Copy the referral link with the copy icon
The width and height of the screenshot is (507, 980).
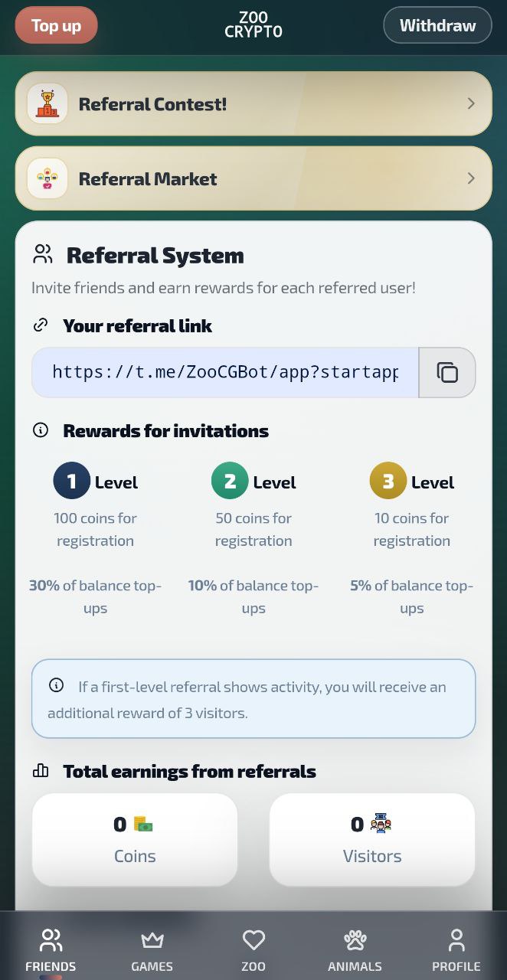447,372
